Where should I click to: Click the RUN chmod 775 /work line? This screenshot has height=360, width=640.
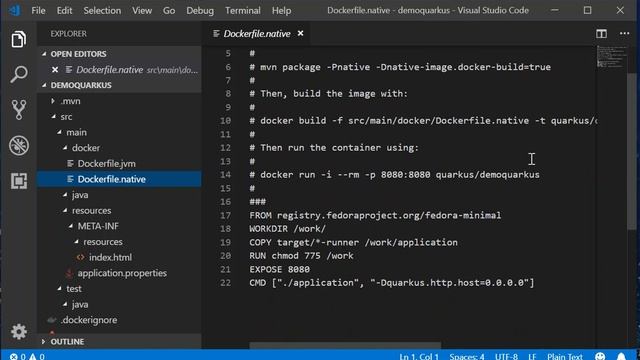tap(301, 256)
